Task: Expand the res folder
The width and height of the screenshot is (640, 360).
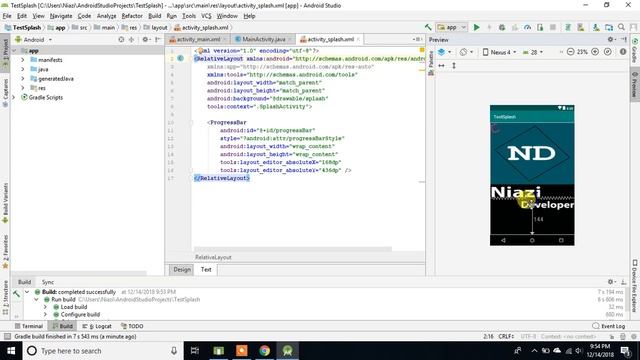Action: (x=23, y=88)
